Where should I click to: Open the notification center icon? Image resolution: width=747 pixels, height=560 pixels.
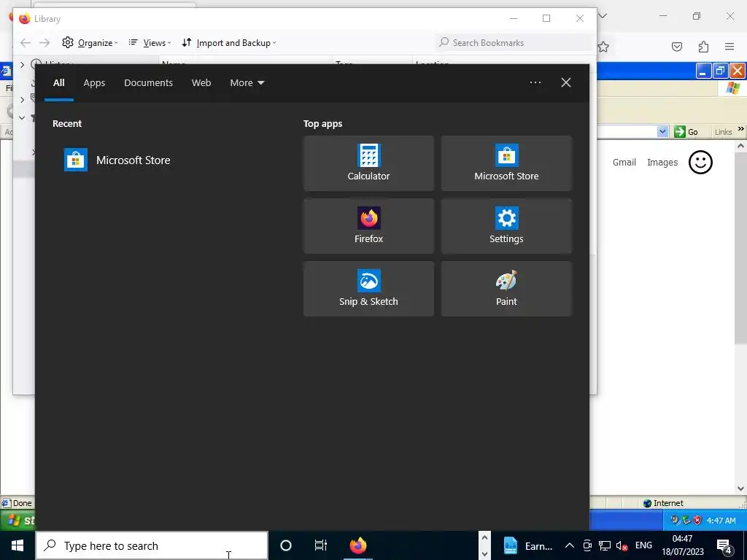[x=724, y=545]
